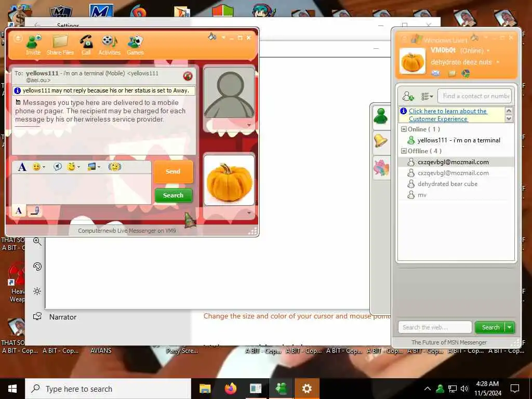Select highlighted cxzqevbgl@mozmail.com contact
Viewport: 532px width, 399px height.
[456, 162]
